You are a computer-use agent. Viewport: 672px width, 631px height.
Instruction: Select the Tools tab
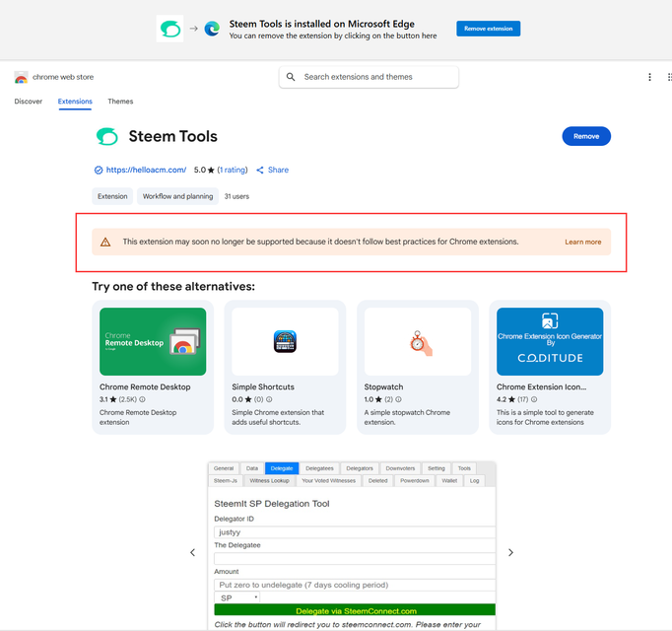[x=464, y=468]
